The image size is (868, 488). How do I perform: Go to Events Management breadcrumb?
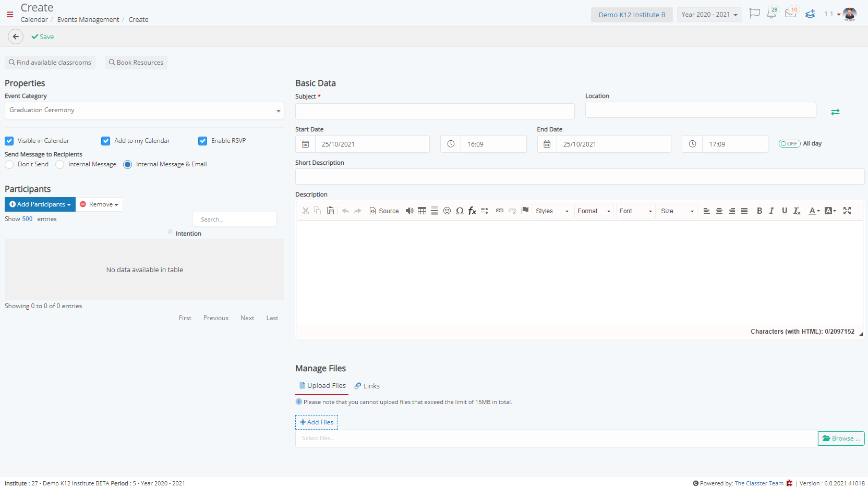point(88,19)
